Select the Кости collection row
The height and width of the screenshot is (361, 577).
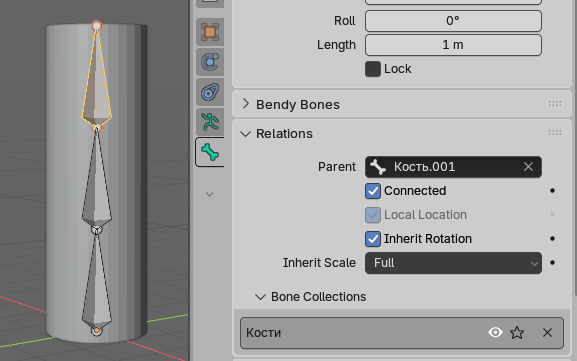(402, 333)
